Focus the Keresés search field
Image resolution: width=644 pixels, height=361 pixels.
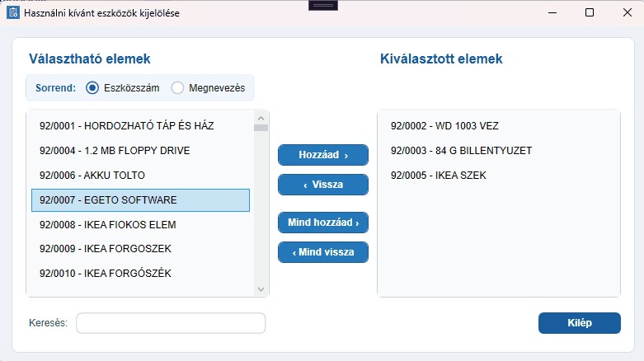[171, 323]
